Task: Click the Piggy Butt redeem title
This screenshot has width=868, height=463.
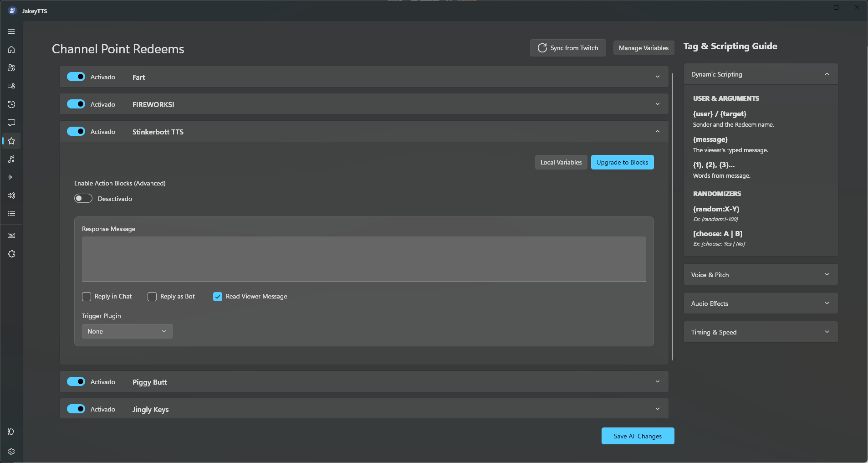Action: 150,382
